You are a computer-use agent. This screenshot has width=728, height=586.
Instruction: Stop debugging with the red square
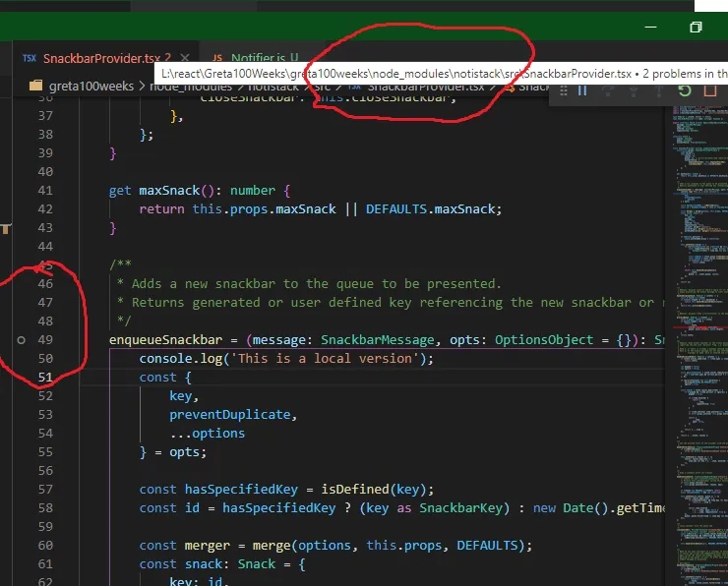(710, 90)
